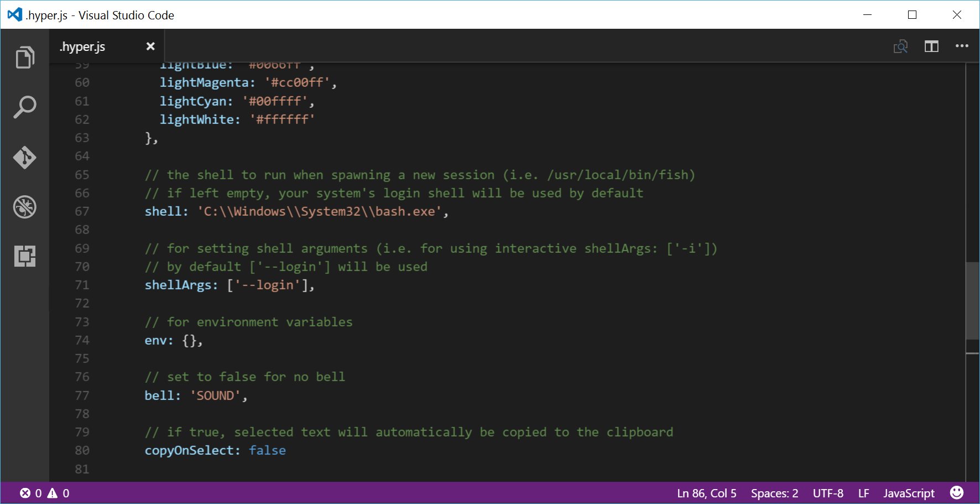Change file encoding via UTF-8 indicator
Viewport: 980px width, 504px height.
(827, 492)
